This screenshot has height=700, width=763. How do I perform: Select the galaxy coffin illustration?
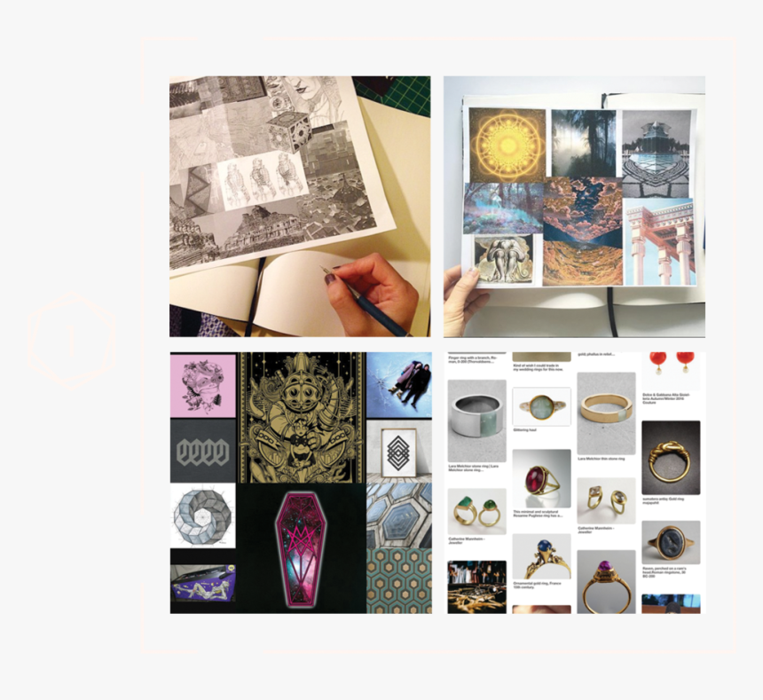(x=302, y=548)
